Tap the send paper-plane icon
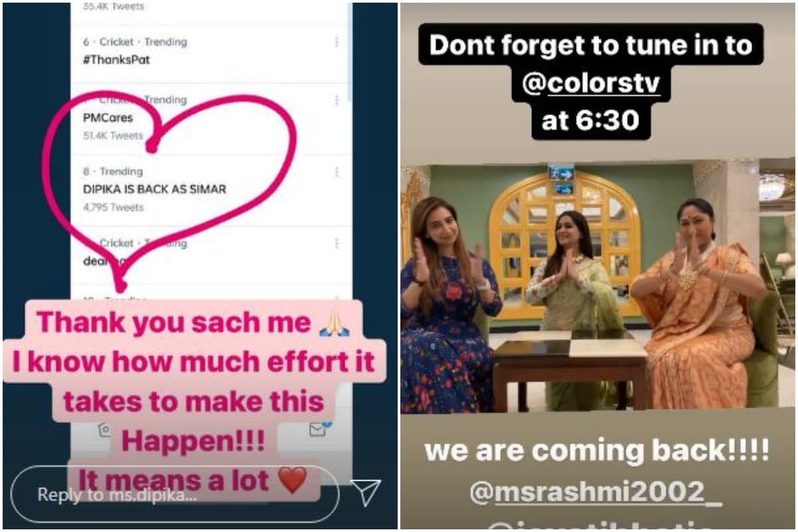 point(365,493)
